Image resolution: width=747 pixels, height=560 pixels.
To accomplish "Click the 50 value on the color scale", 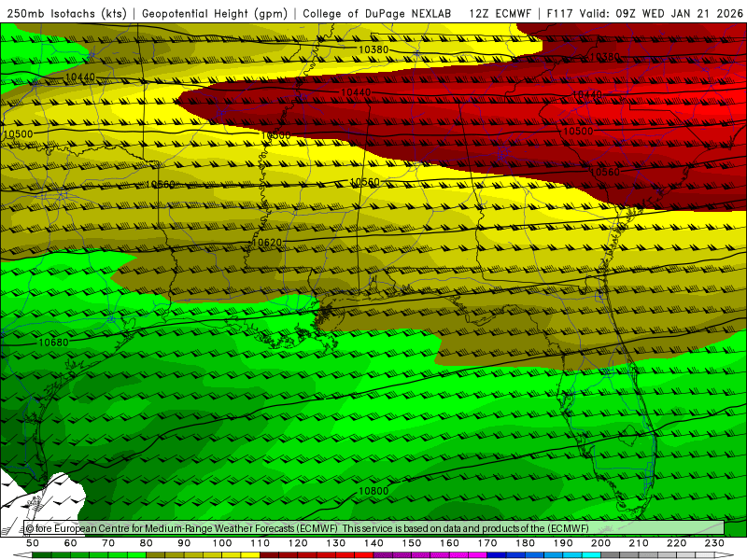I will [33, 543].
